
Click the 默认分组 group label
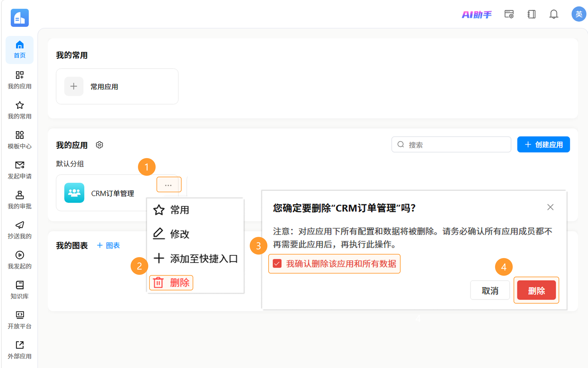pyautogui.click(x=70, y=164)
